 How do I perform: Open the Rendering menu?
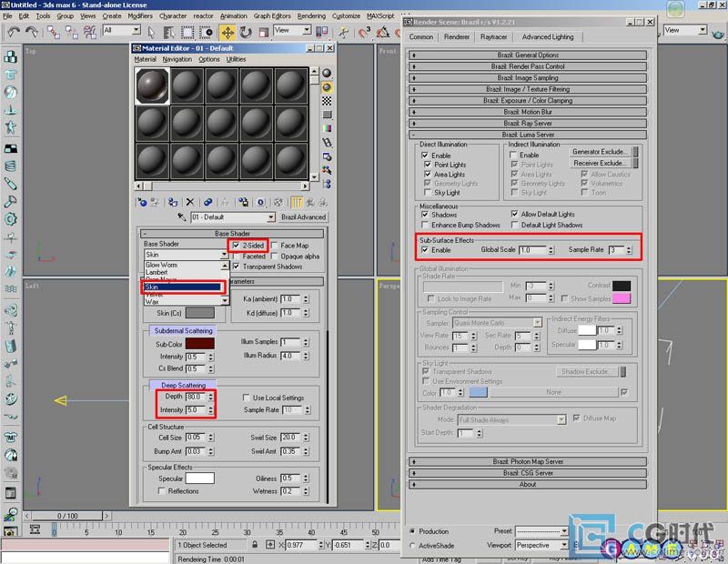(x=311, y=15)
